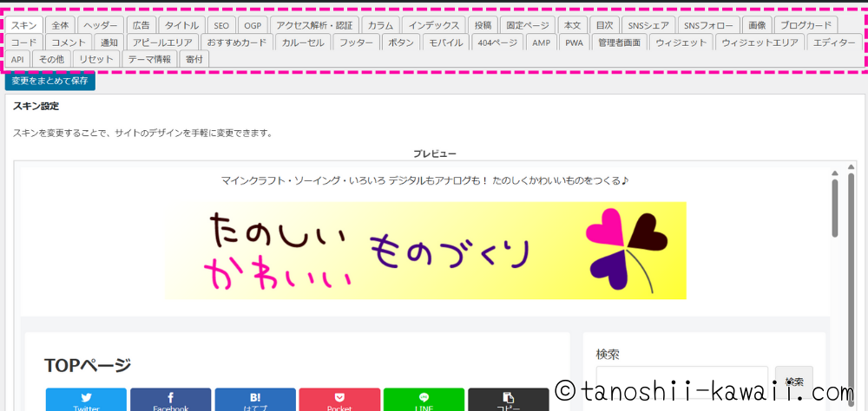Select the モバイル tab
The image size is (868, 411).
pyautogui.click(x=446, y=42)
